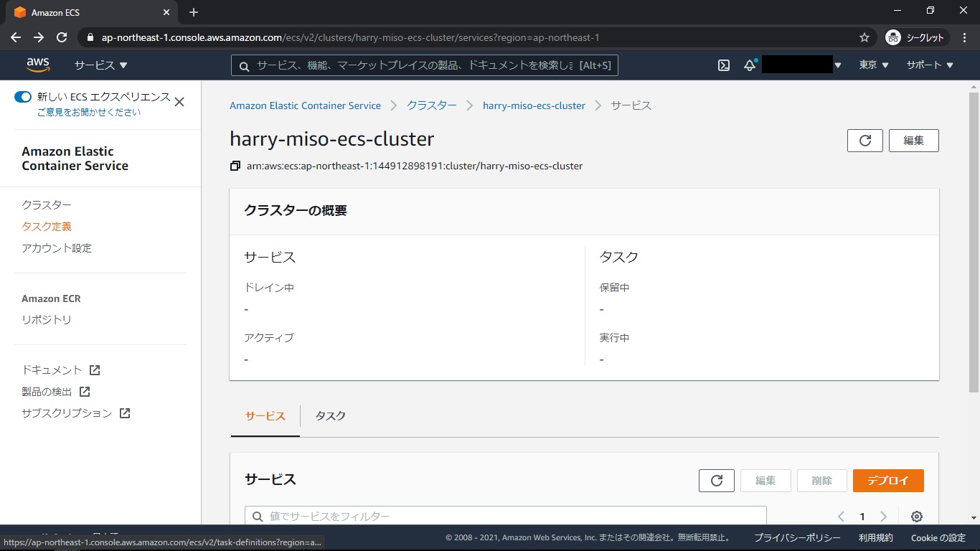Bookmark this page with star icon
This screenshot has height=551, width=980.
click(x=864, y=37)
